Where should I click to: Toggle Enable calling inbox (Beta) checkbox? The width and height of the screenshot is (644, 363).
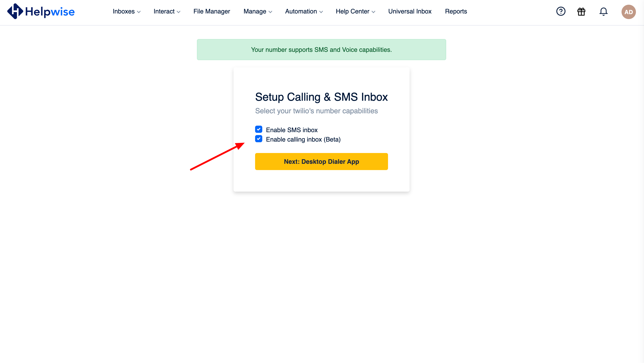(x=259, y=139)
